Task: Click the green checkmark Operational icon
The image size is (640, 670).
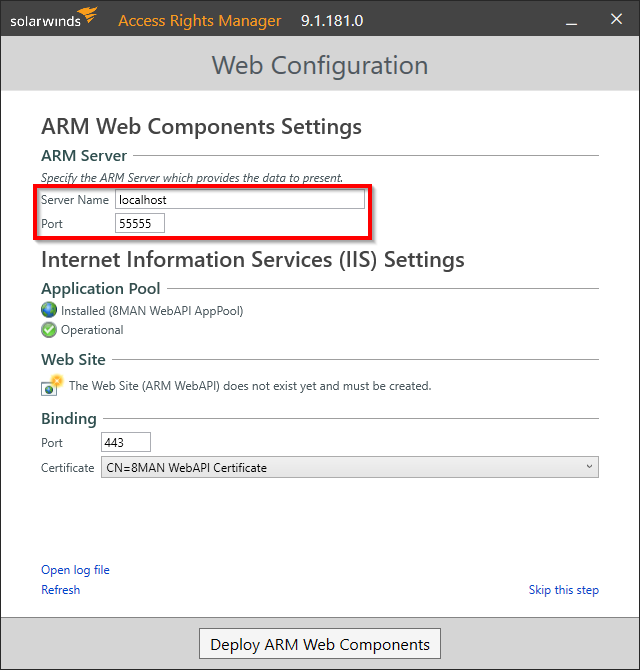Action: click(x=49, y=330)
